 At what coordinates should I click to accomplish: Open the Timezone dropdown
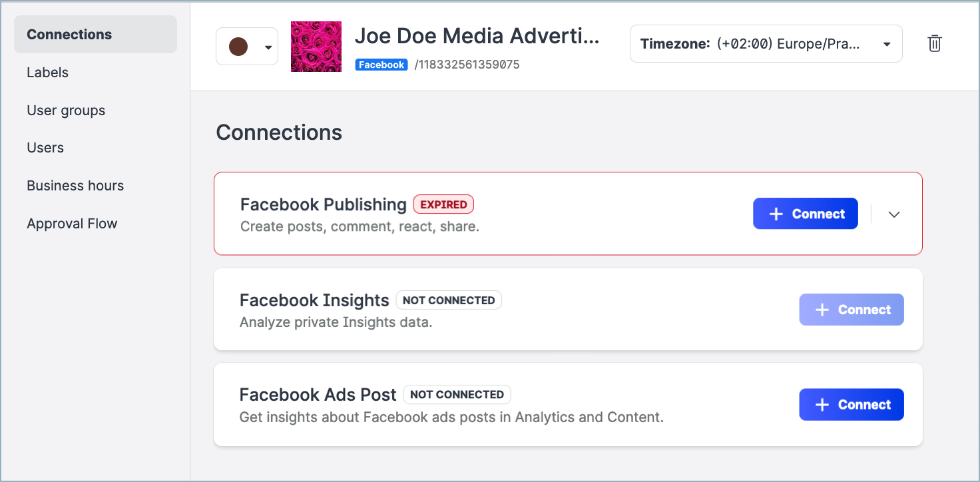pos(766,44)
